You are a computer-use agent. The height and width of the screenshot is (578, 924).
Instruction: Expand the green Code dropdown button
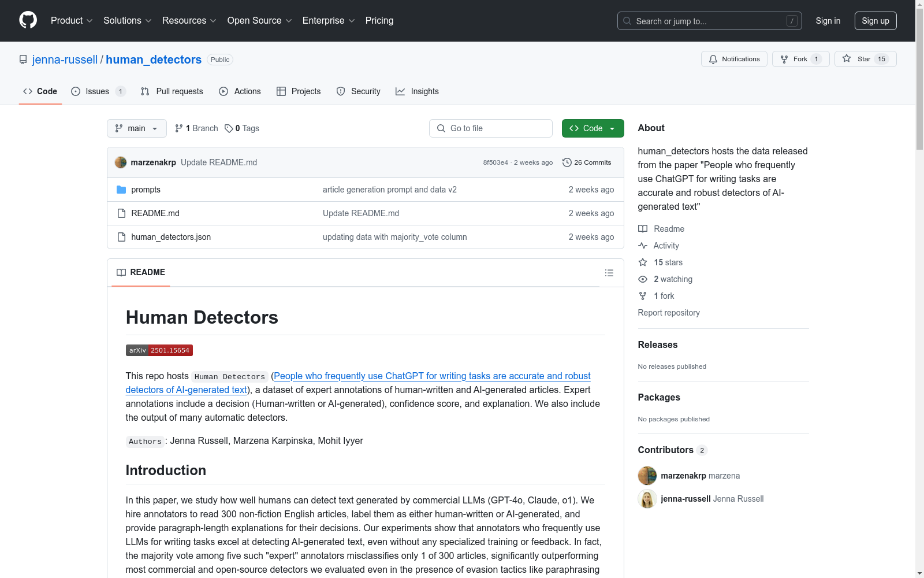pyautogui.click(x=593, y=128)
